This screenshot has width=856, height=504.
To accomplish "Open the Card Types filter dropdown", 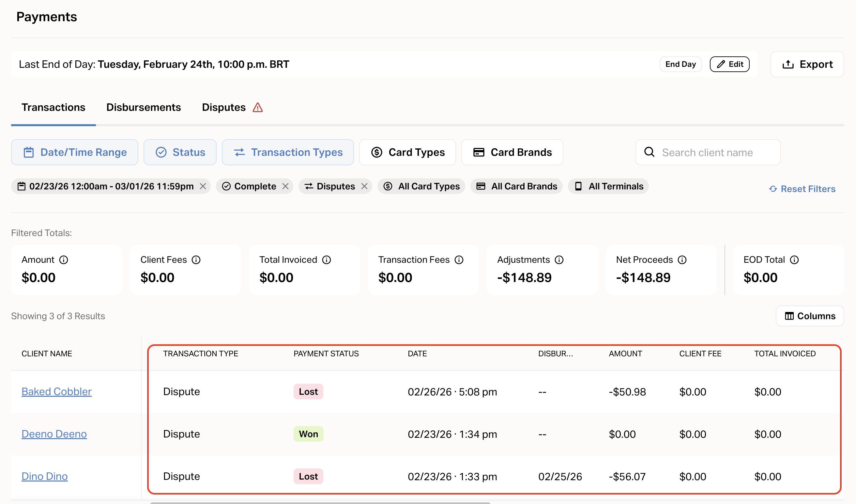I will (407, 152).
